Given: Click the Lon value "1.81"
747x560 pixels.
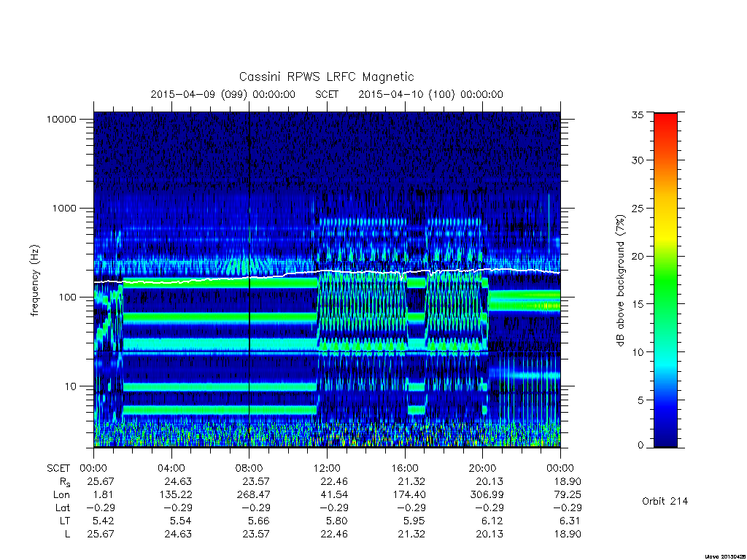Looking at the screenshot, I should click(104, 495).
